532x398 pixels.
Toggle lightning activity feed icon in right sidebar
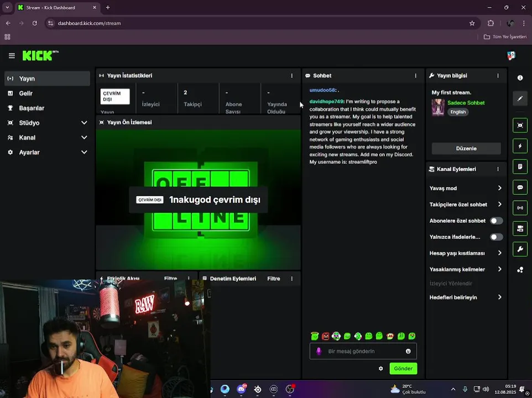(520, 146)
